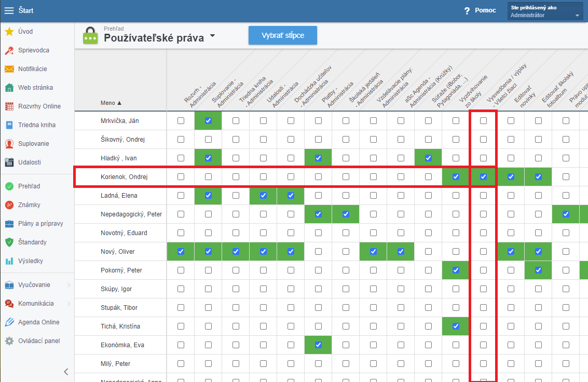The height and width of the screenshot is (382, 588).
Task: Open the hamburger menu next to Štart
Action: point(9,10)
